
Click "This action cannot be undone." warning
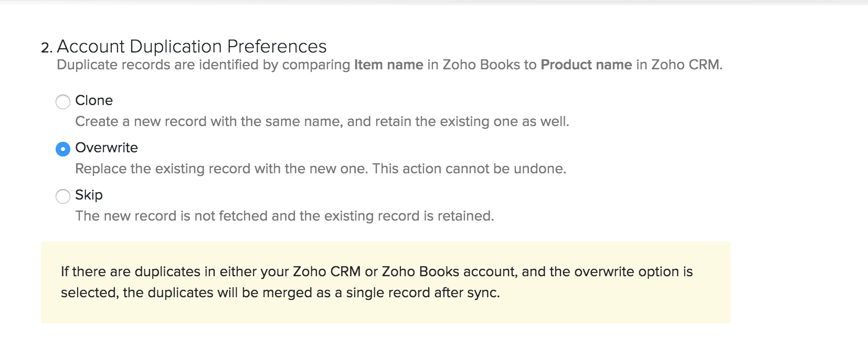[x=469, y=169]
